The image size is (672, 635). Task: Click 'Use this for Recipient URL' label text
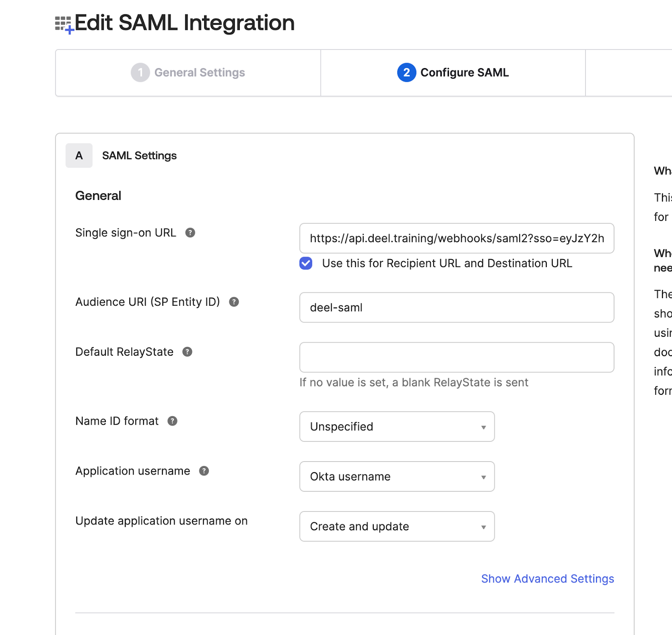click(x=447, y=263)
